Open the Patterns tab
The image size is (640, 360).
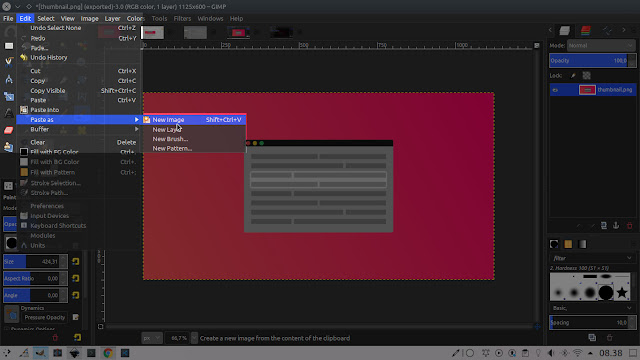point(568,244)
